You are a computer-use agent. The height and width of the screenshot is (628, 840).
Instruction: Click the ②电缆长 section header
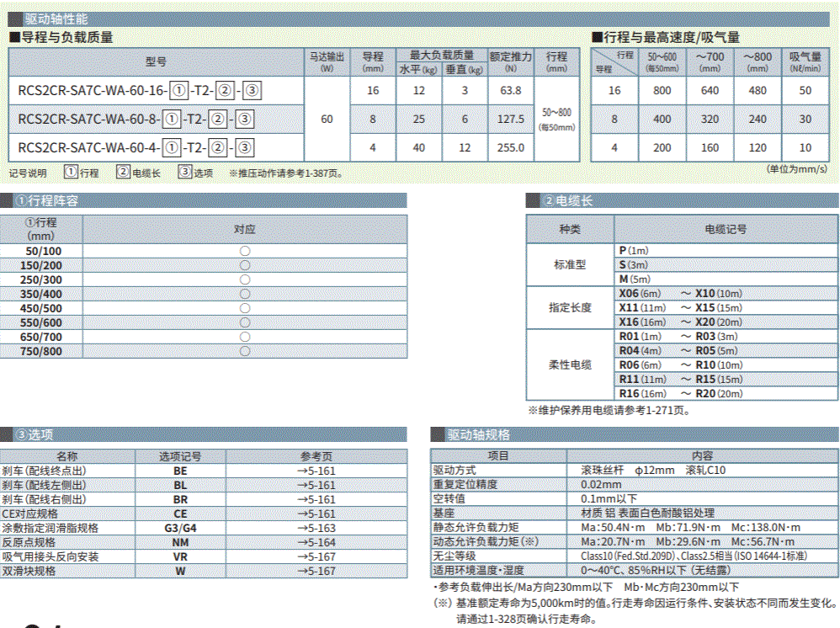pyautogui.click(x=682, y=201)
